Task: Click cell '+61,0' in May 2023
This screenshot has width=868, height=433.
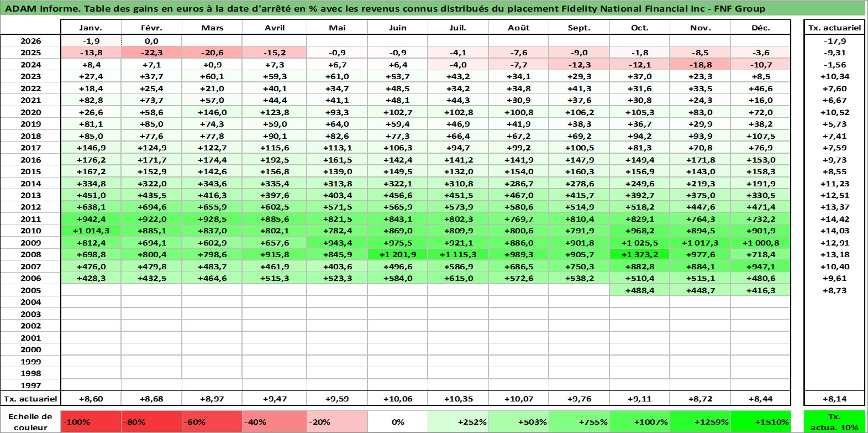Action: (337, 76)
